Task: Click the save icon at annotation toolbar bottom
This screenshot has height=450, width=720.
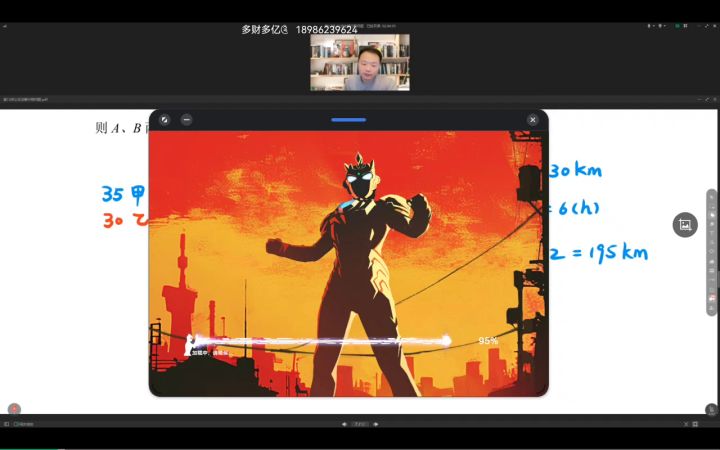Action: pos(711,307)
